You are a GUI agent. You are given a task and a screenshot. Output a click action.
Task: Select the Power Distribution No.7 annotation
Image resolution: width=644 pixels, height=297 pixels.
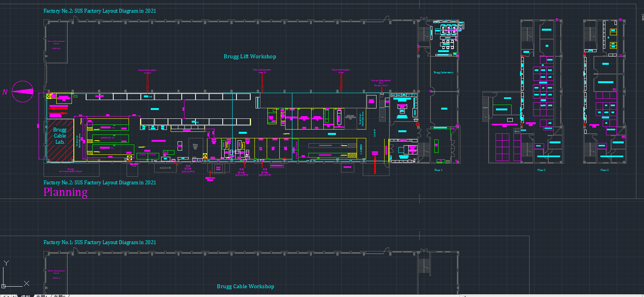pos(381,83)
